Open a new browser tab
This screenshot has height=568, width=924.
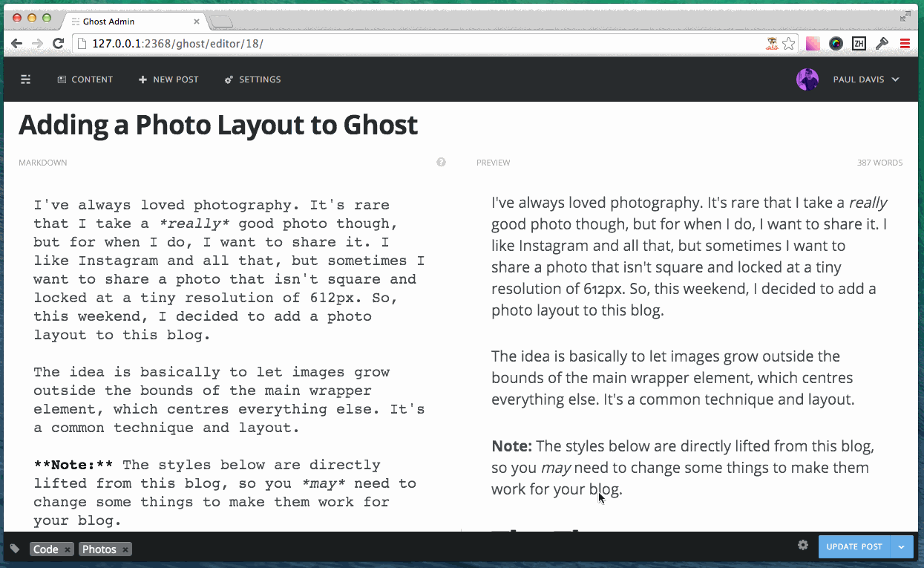point(221,22)
